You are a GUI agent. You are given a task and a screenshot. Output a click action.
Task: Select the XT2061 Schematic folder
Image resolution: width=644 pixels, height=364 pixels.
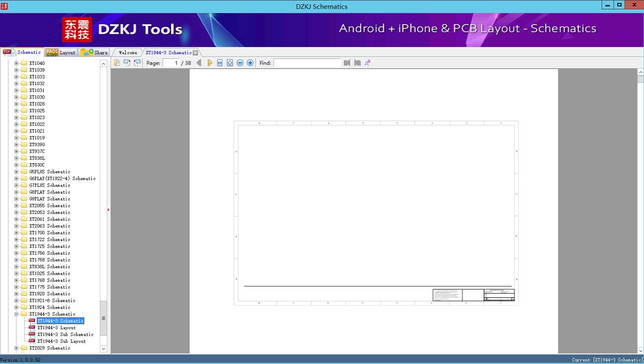click(x=50, y=219)
